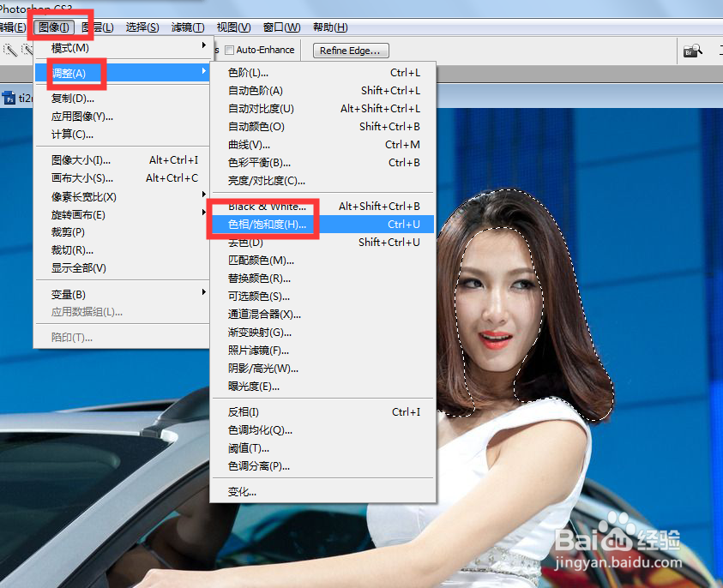Select 自动色阶(A) adjustment
The width and height of the screenshot is (723, 588).
point(322,90)
